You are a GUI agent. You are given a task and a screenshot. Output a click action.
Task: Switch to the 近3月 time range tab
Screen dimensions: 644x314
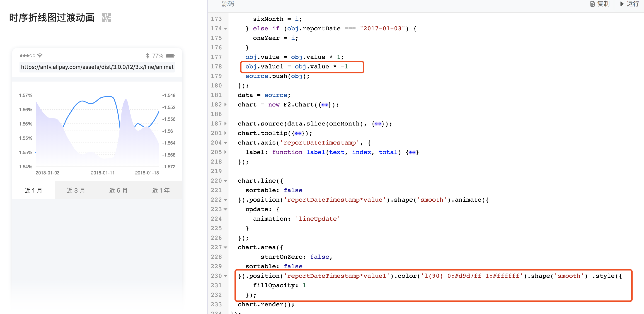[76, 190]
